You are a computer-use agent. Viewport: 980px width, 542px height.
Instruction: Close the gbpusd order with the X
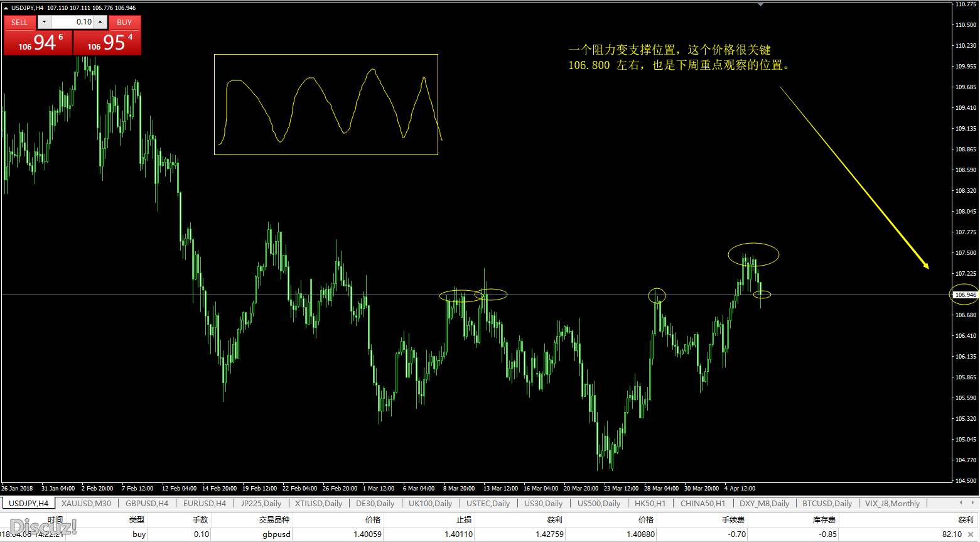971,534
